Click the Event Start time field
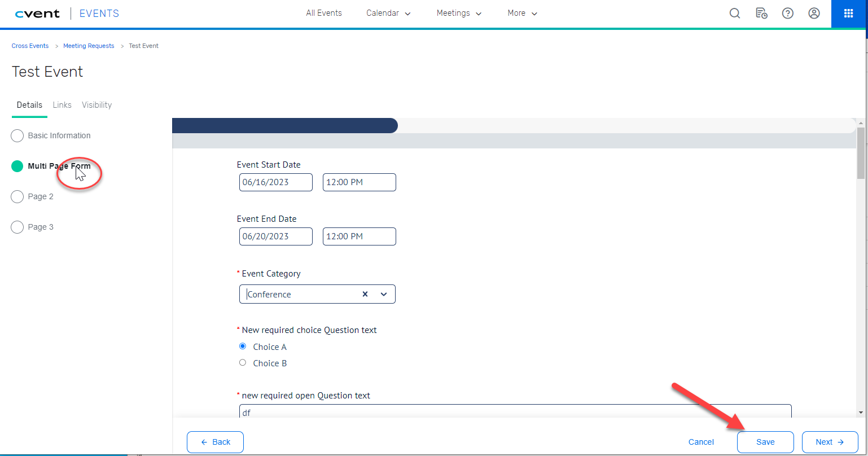This screenshot has height=456, width=868. (x=360, y=182)
